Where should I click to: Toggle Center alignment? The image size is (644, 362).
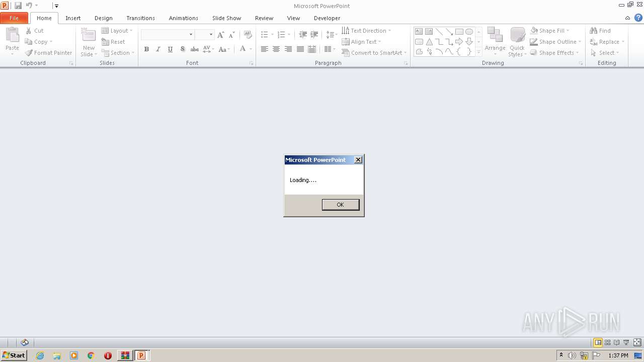(x=276, y=49)
